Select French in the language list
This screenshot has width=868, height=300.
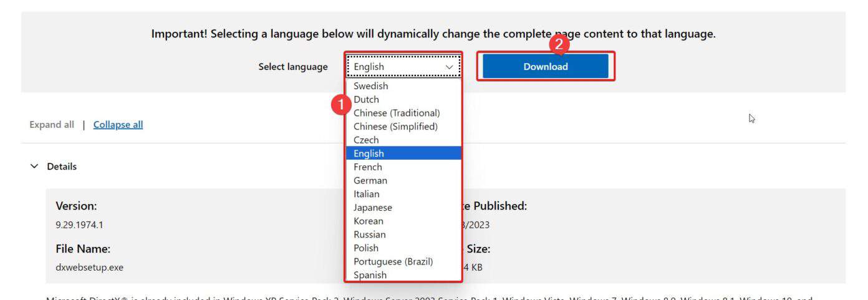click(x=368, y=167)
